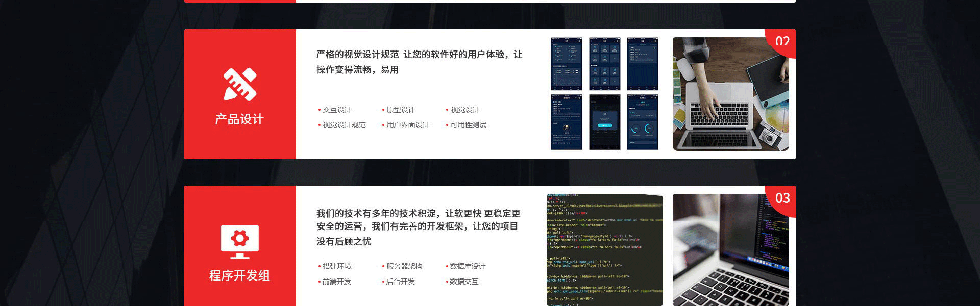Click the monitor with gear icon

(239, 242)
